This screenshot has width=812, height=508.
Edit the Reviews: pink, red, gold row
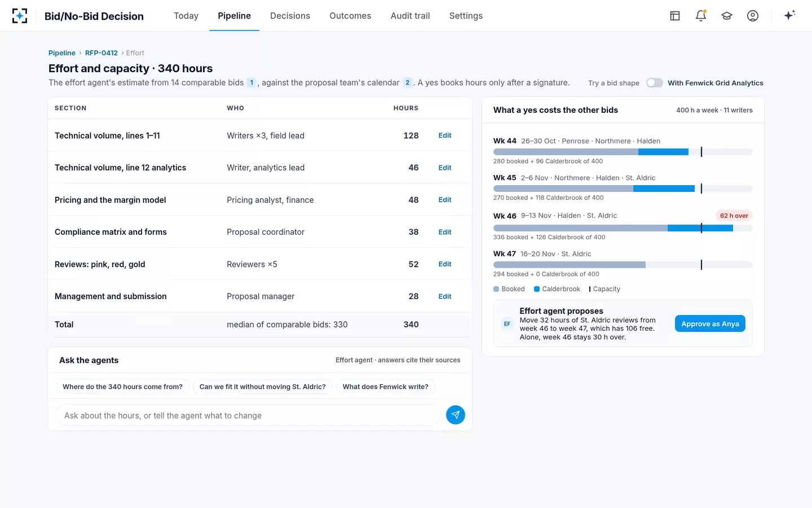445,264
